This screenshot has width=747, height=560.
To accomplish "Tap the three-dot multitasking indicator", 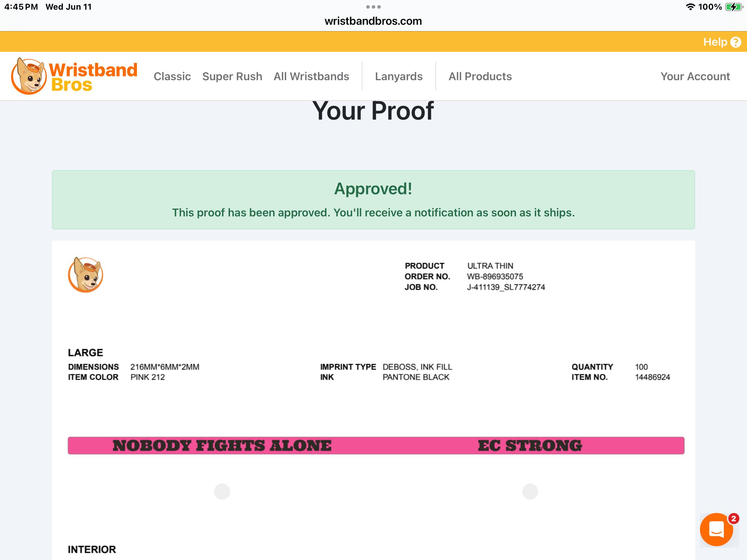I will click(x=373, y=7).
